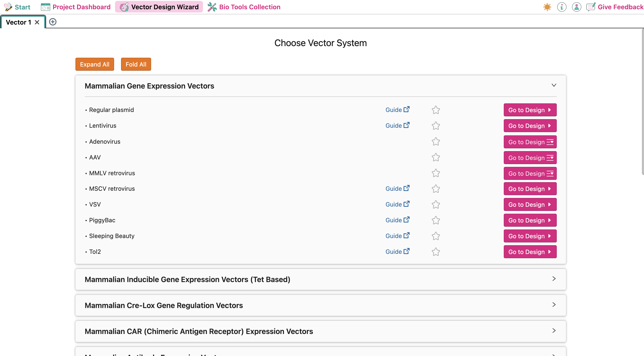This screenshot has width=644, height=356.
Task: Select the Vector 1 tab
Action: tap(18, 22)
